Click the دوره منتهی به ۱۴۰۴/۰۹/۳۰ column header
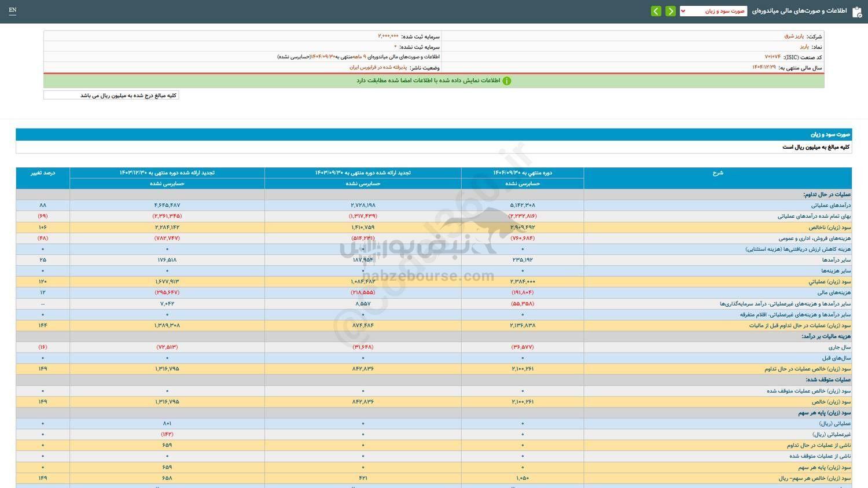 pos(523,173)
